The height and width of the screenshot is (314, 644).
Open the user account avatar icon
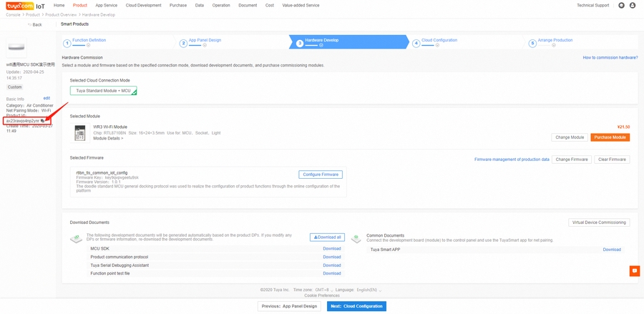633,5
